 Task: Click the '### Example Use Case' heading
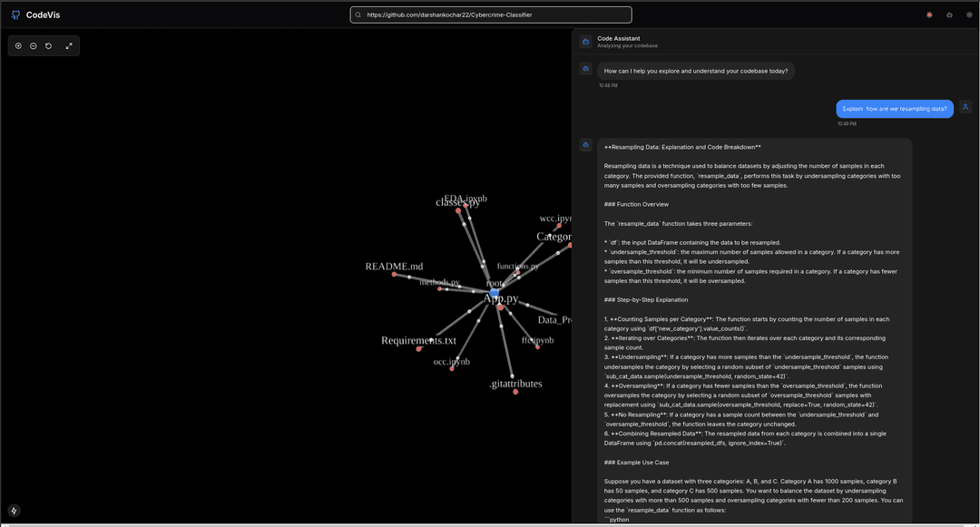[x=636, y=463]
